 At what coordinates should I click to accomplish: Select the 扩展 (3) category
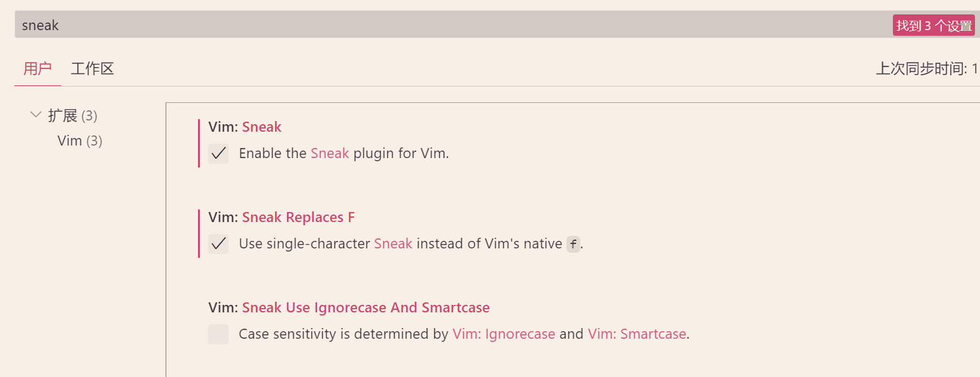click(72, 115)
